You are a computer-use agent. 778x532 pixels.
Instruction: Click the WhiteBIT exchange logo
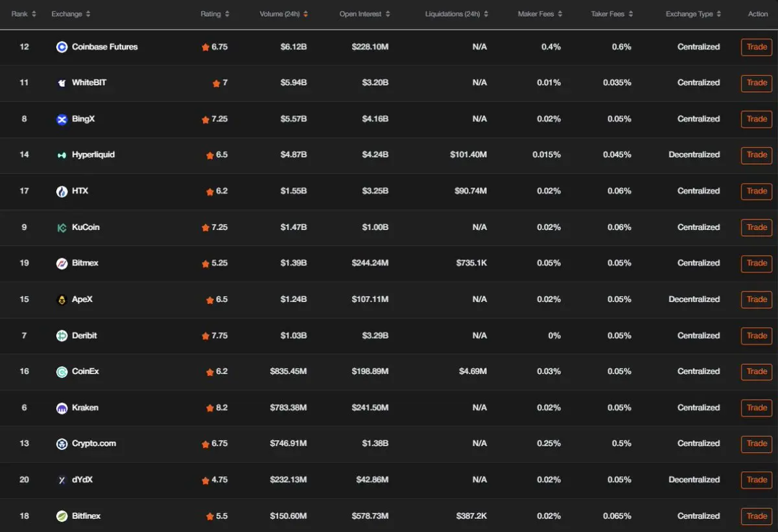[62, 83]
